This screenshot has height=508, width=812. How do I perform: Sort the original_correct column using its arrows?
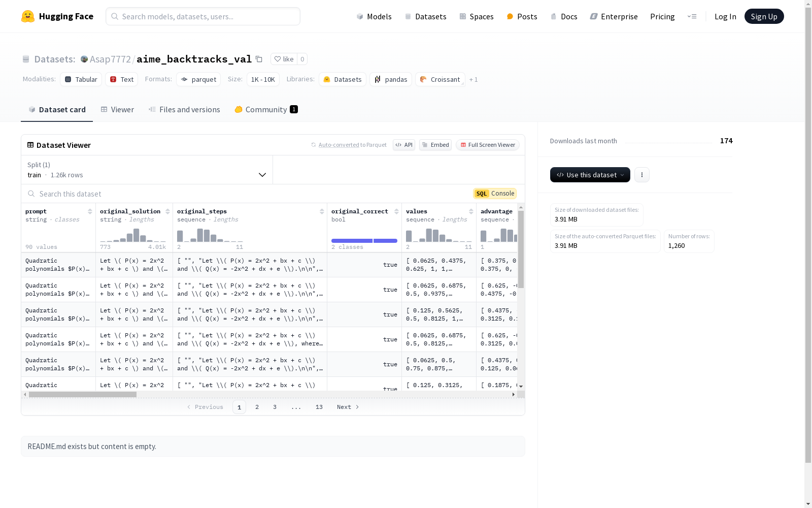pos(396,211)
